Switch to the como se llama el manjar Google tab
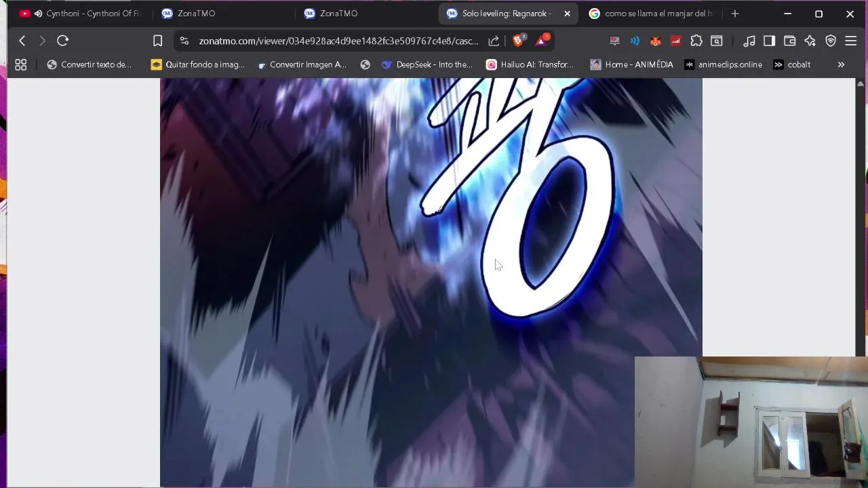 [651, 14]
